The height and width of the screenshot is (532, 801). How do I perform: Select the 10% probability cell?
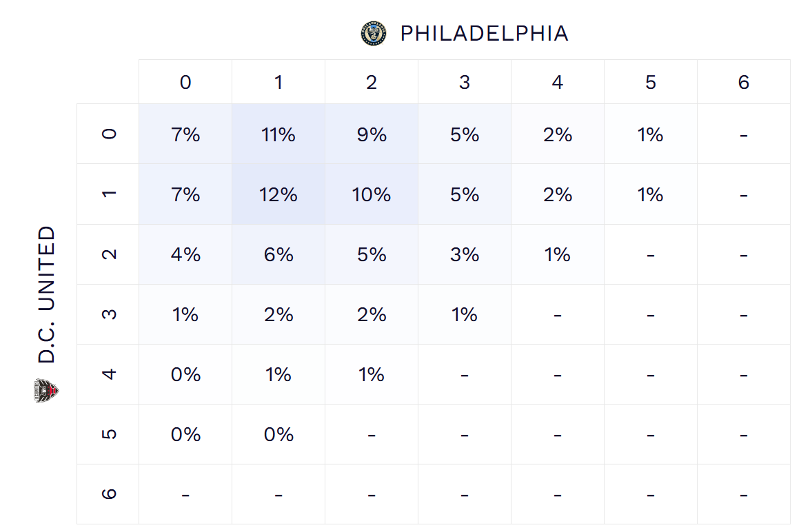coord(372,194)
